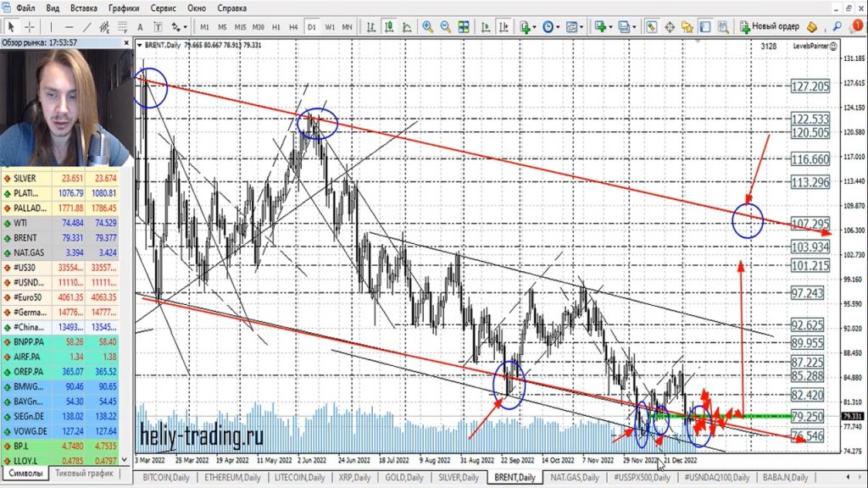Switch to H4 timeframe

click(293, 26)
